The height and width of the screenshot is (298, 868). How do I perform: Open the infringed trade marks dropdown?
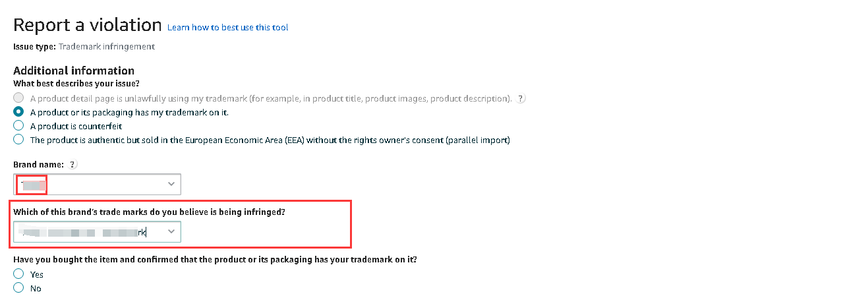pyautogui.click(x=97, y=232)
